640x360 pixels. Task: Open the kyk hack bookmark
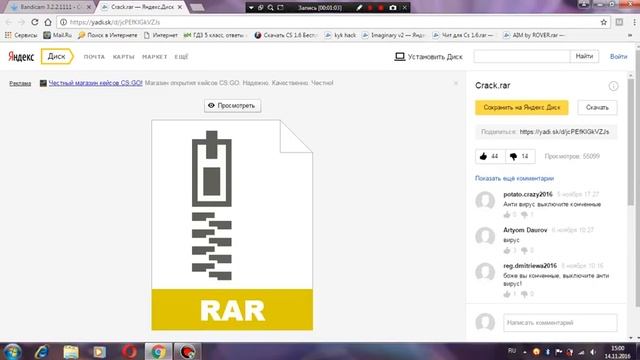[340, 36]
